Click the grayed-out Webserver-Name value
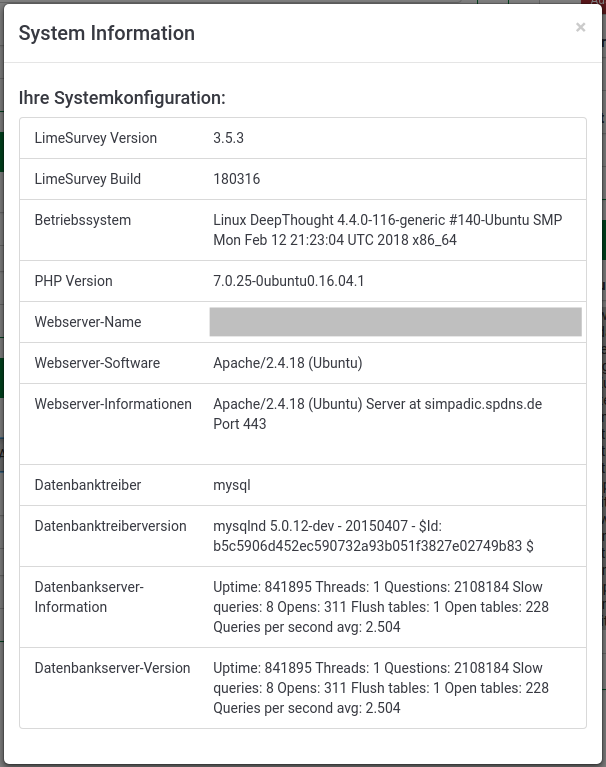 tap(396, 322)
